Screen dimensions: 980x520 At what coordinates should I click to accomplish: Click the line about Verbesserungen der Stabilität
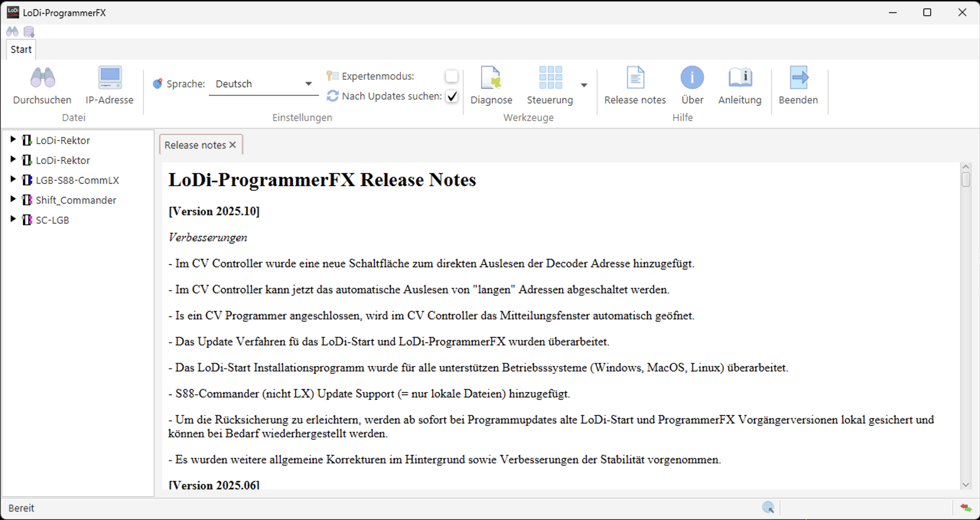pos(445,460)
